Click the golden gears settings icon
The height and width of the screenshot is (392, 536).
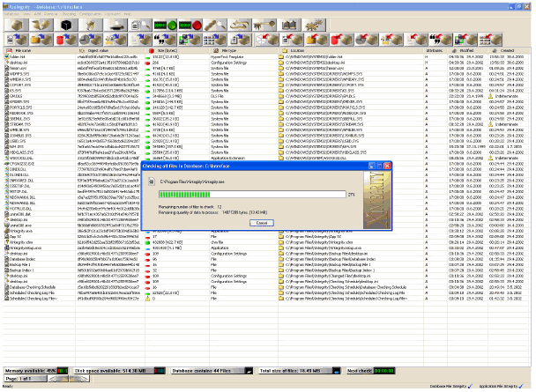click(x=314, y=25)
